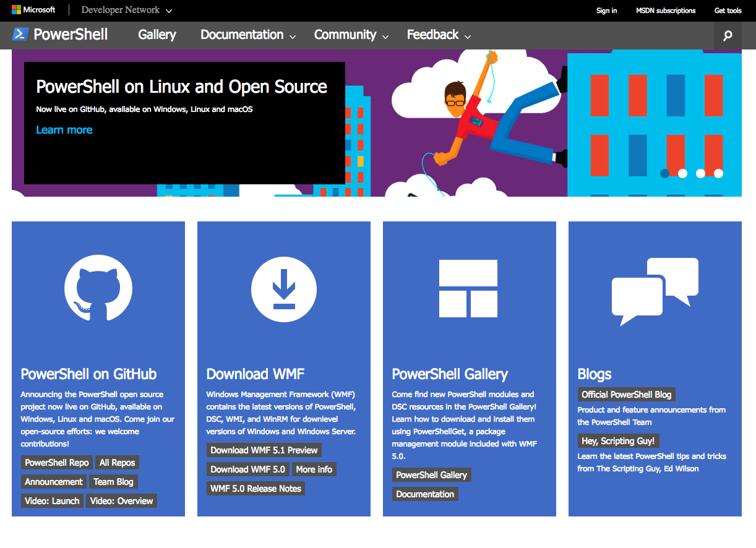The width and height of the screenshot is (756, 548).
Task: Click the GitHub octocat icon
Action: tap(98, 289)
